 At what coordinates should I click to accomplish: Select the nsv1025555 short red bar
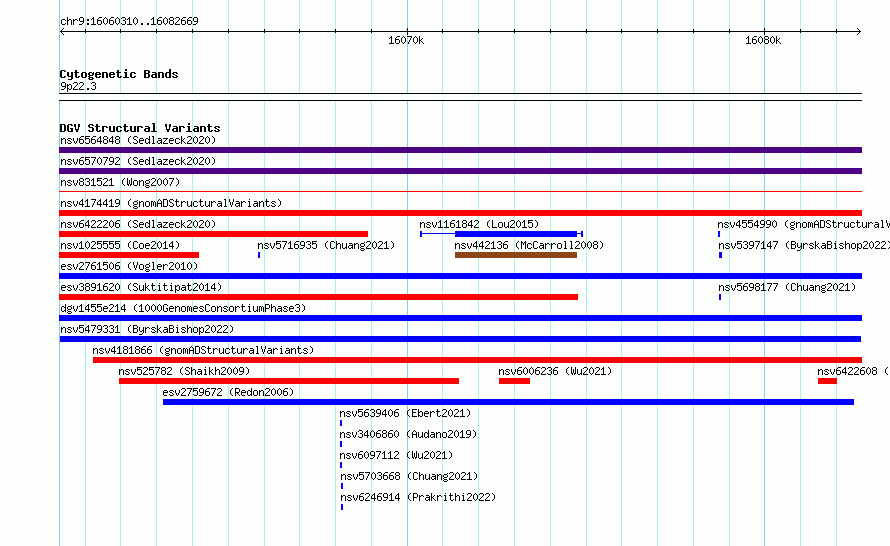pyautogui.click(x=129, y=255)
